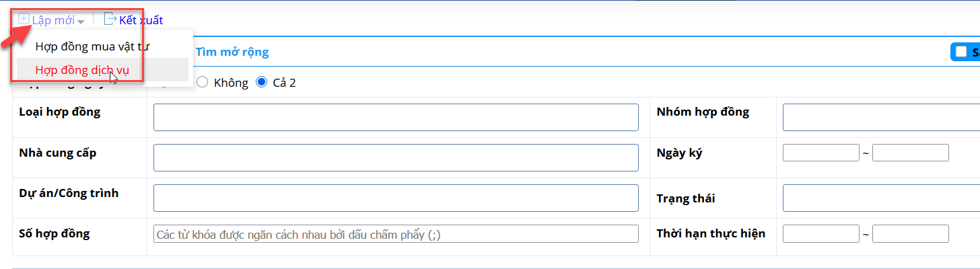This screenshot has width=980, height=269.
Task: Click the Thời hạn thực hiện start date
Action: (821, 234)
